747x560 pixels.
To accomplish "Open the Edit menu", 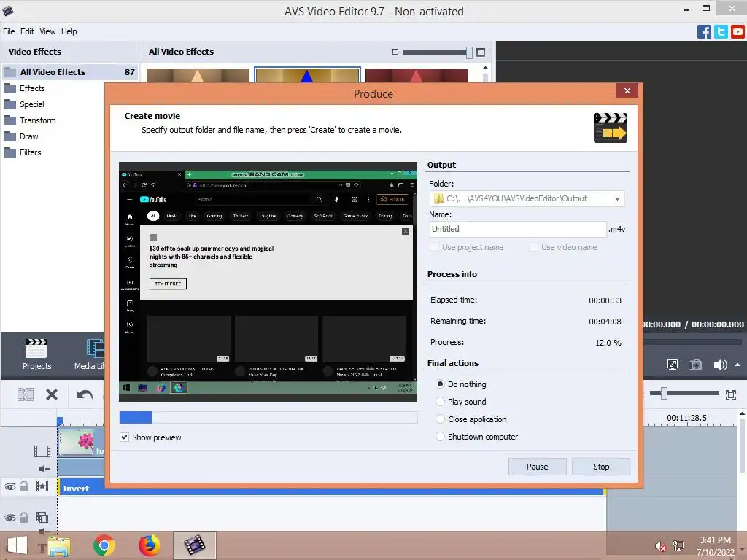I will click(x=27, y=31).
